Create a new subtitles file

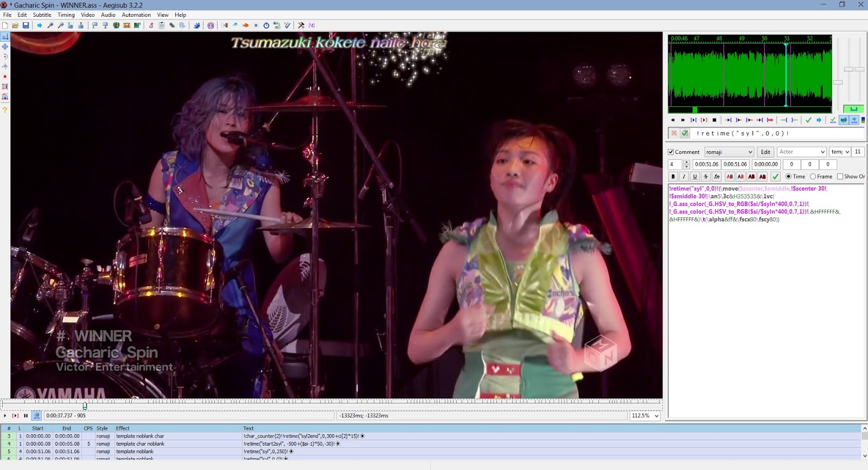4,25
